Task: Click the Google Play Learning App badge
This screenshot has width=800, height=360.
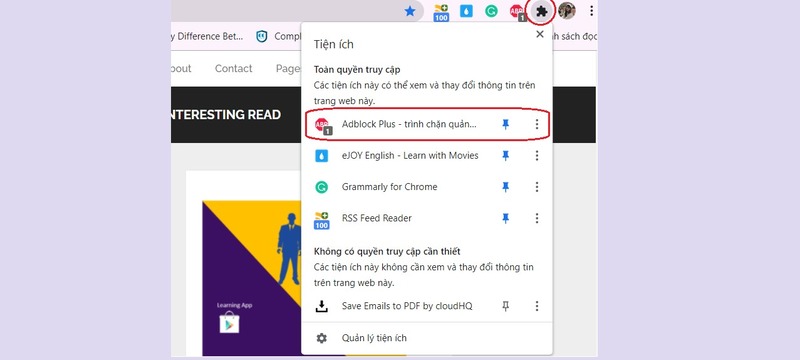Action: (229, 322)
